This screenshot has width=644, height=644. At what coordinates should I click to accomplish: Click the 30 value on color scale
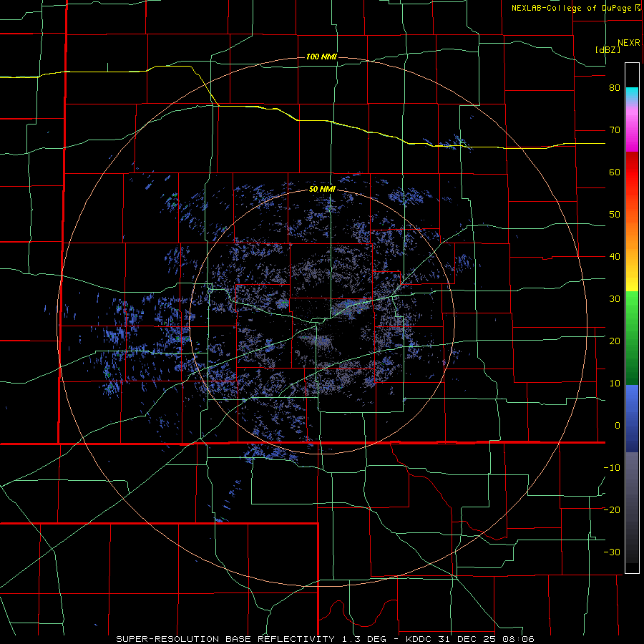(x=615, y=299)
